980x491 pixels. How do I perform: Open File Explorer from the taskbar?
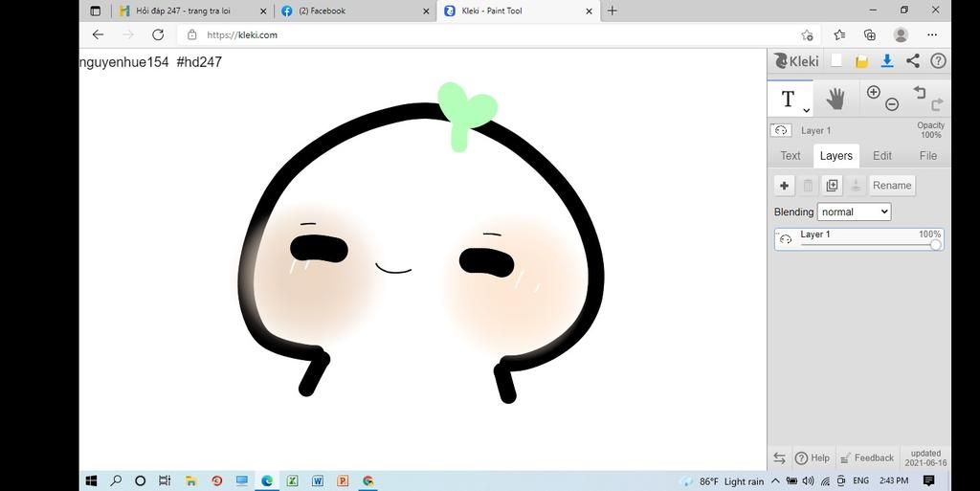pyautogui.click(x=191, y=481)
